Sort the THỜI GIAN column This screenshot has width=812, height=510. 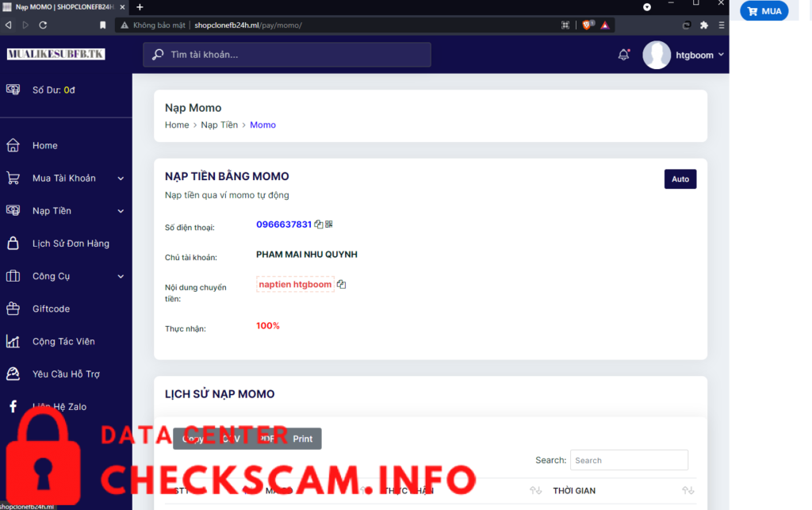[x=688, y=490]
